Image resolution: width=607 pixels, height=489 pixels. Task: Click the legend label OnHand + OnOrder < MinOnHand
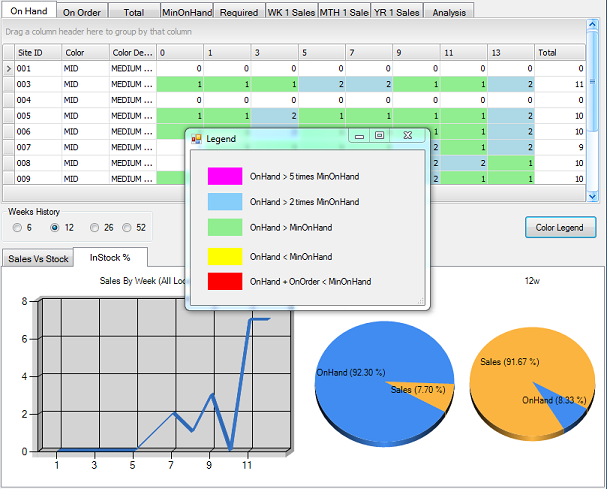(310, 281)
